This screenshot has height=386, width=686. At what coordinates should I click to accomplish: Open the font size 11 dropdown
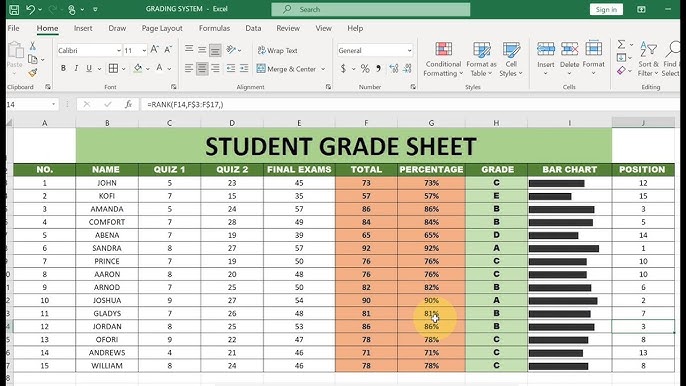[x=144, y=51]
